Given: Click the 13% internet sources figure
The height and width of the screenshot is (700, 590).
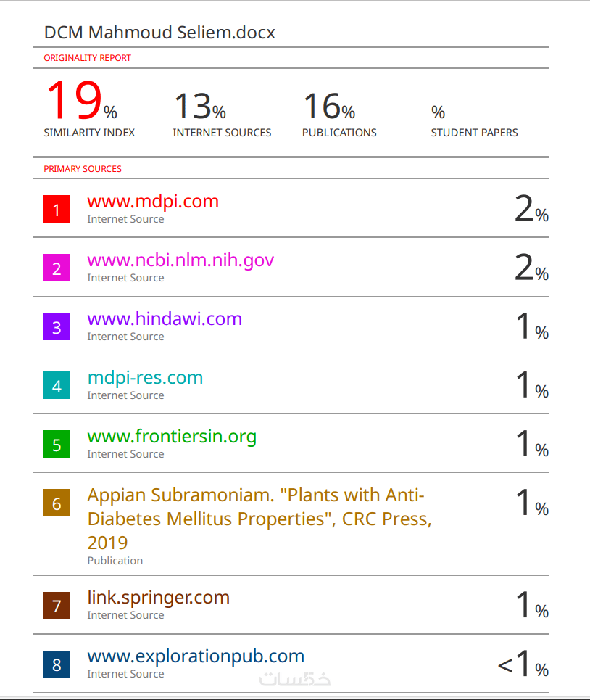Looking at the screenshot, I should tap(199, 107).
